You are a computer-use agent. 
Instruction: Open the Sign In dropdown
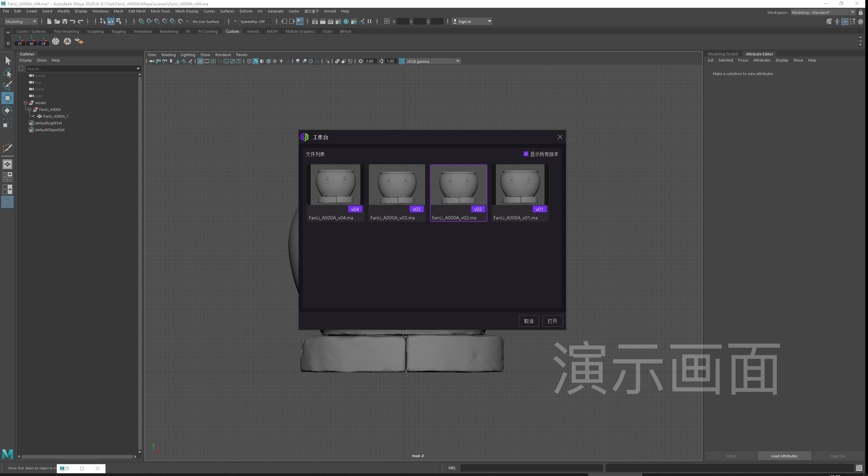tap(472, 21)
